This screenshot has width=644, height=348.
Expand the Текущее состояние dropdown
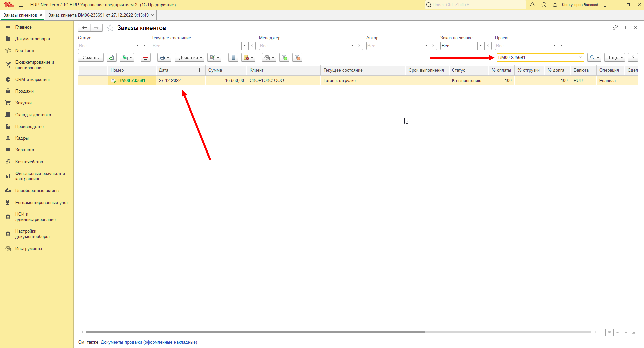pyautogui.click(x=245, y=46)
